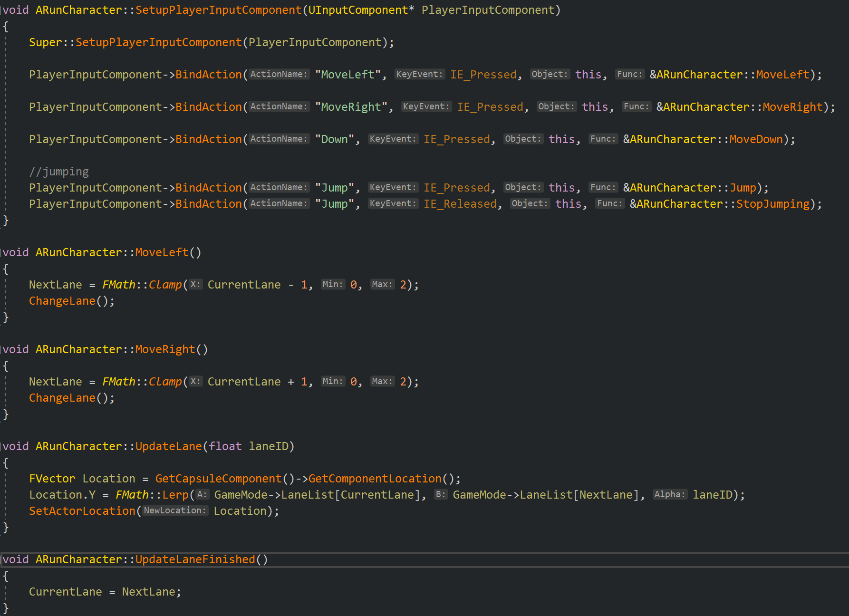
Task: Click the //jumping comment
Action: pyautogui.click(x=59, y=172)
